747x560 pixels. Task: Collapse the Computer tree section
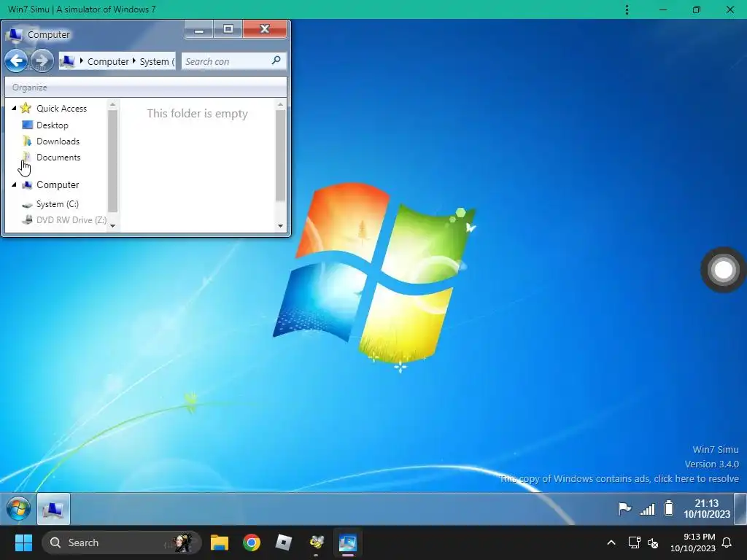coord(14,184)
